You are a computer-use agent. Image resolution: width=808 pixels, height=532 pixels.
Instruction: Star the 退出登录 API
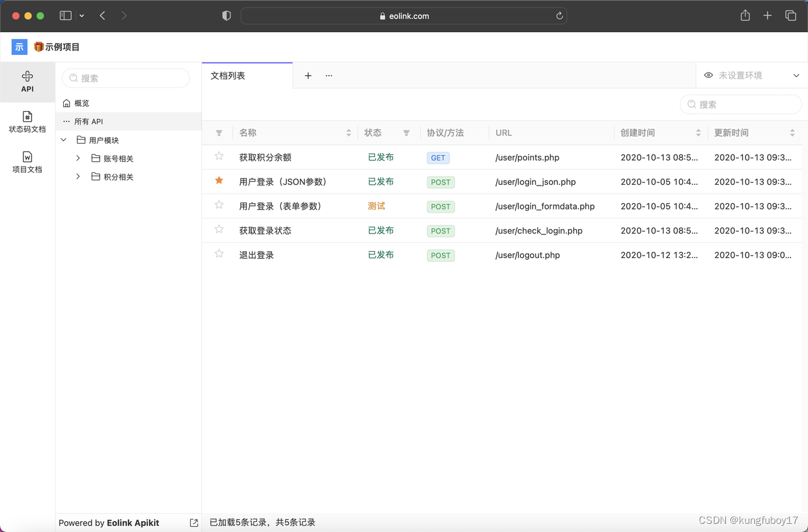click(219, 254)
